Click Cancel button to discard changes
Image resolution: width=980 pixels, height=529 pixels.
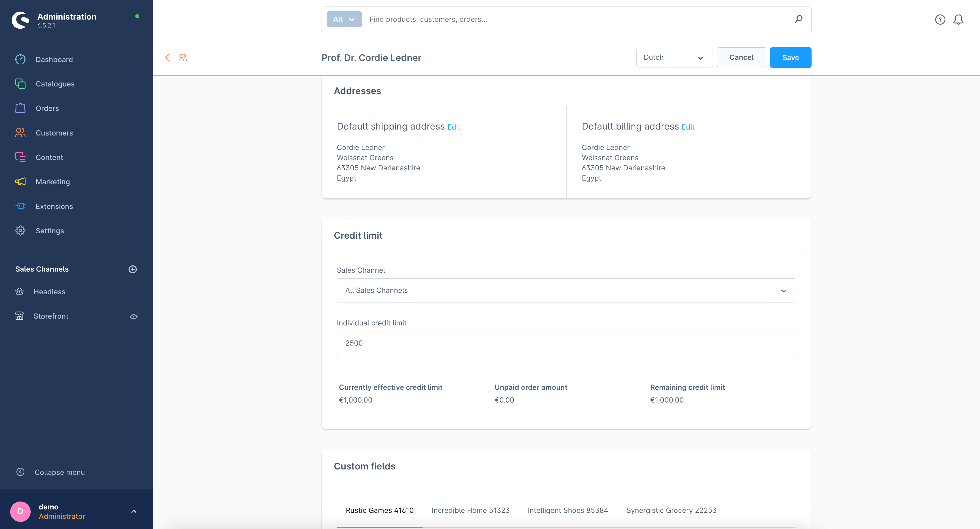coord(742,57)
